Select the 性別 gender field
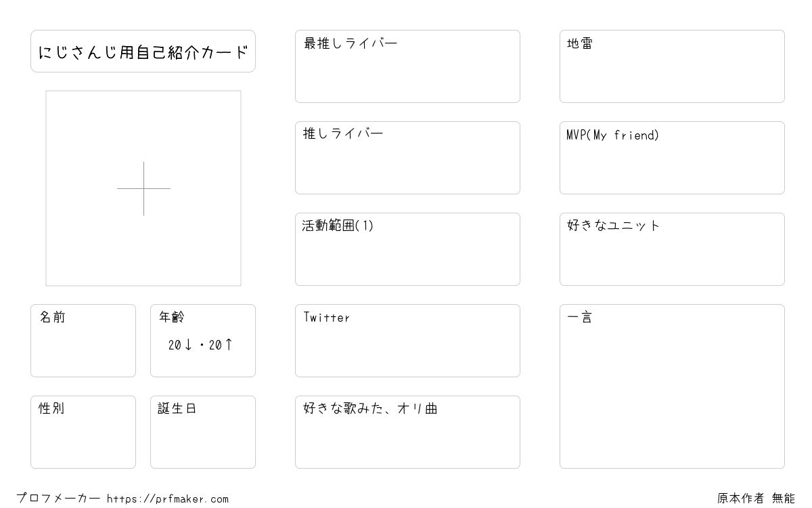 (x=83, y=432)
